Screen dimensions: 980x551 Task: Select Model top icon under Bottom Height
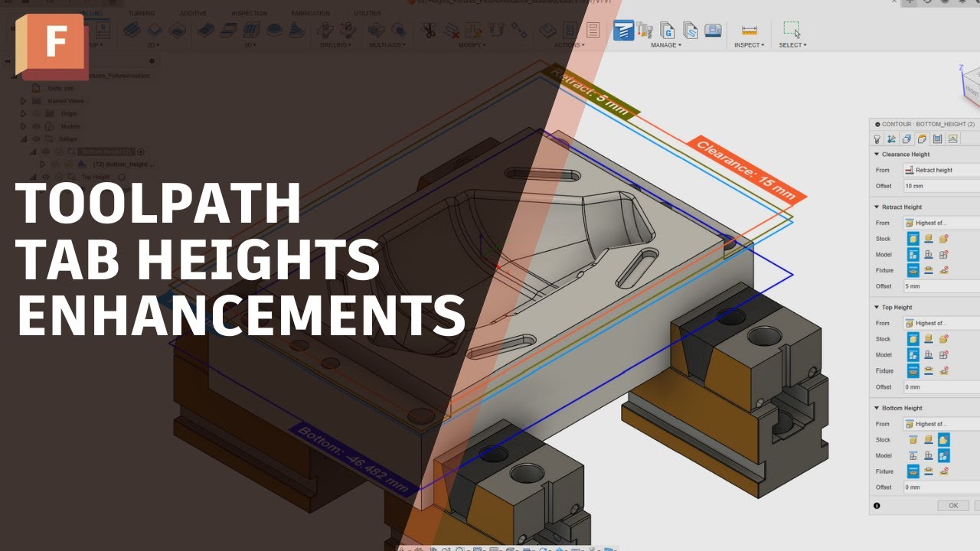[x=913, y=455]
